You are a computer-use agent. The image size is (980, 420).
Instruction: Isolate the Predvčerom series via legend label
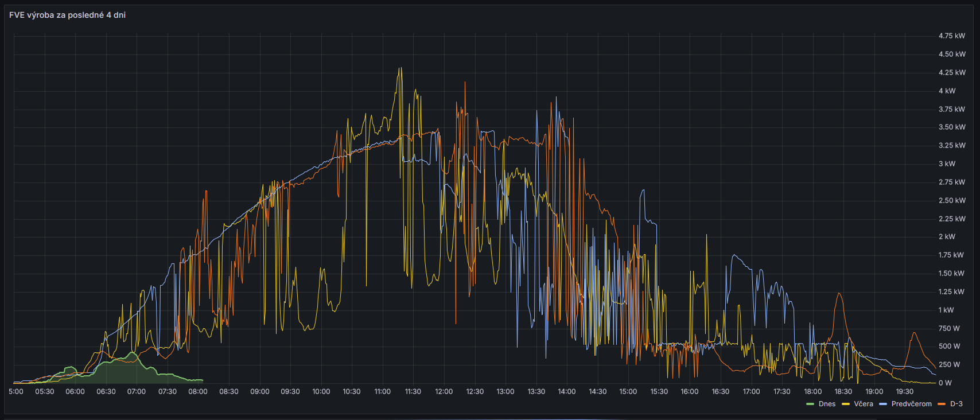click(x=911, y=404)
